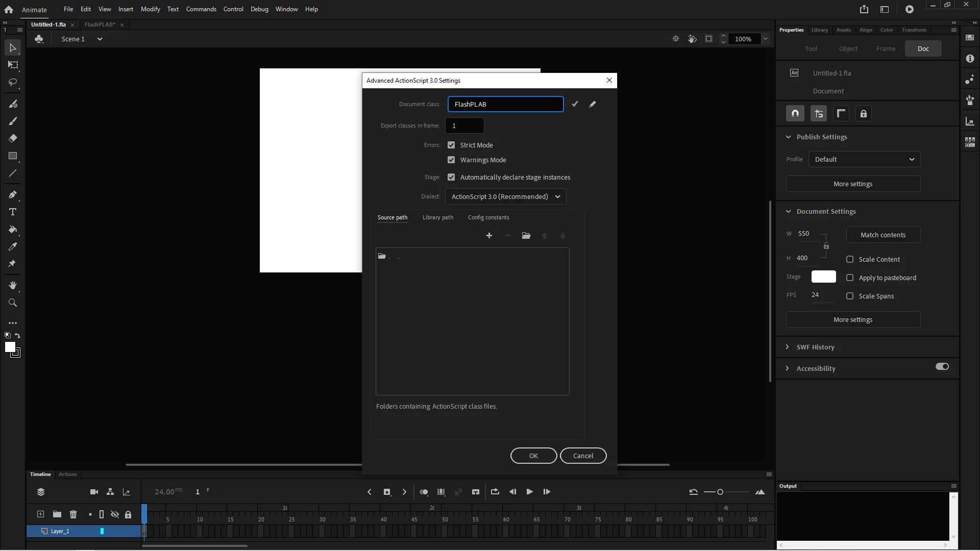Click the edit class definition pencil icon

pyautogui.click(x=592, y=104)
